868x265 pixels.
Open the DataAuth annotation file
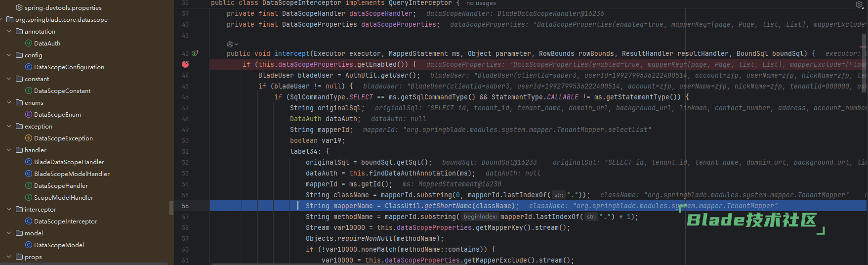pos(47,43)
